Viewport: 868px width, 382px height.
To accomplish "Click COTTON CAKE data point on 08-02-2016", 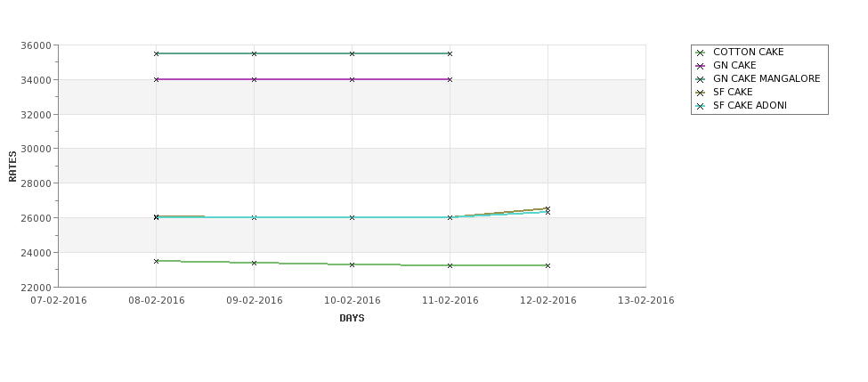I will click(x=156, y=261).
